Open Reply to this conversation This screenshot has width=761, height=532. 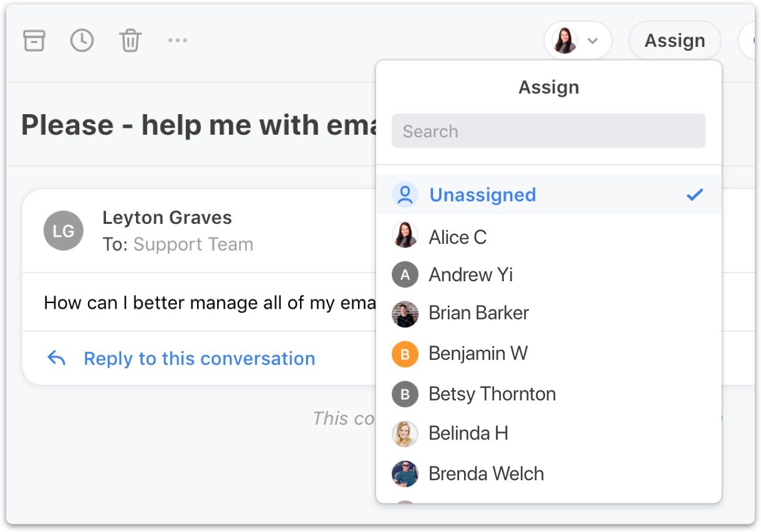[x=198, y=357]
